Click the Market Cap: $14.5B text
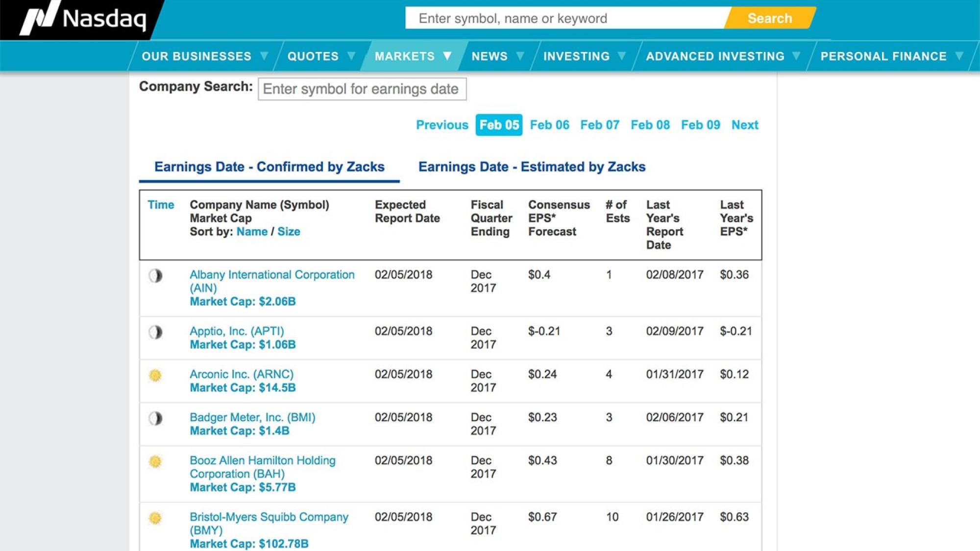Image resolution: width=980 pixels, height=551 pixels. point(243,388)
